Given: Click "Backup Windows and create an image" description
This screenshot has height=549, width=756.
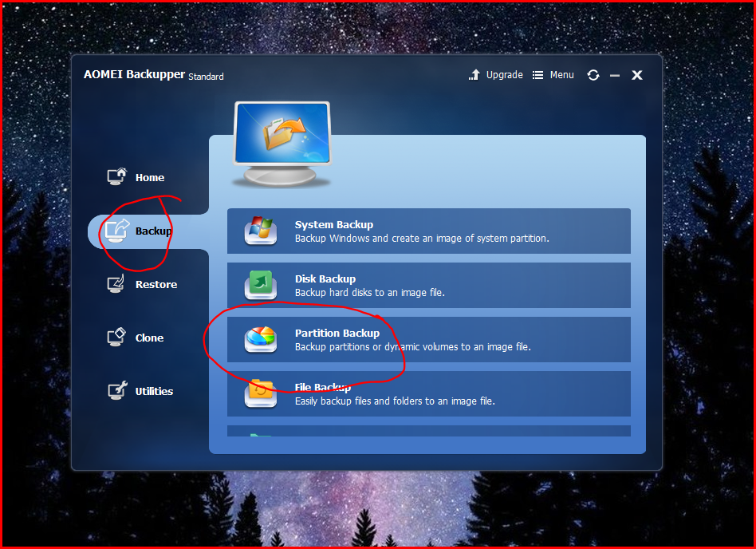Looking at the screenshot, I should pos(422,239).
